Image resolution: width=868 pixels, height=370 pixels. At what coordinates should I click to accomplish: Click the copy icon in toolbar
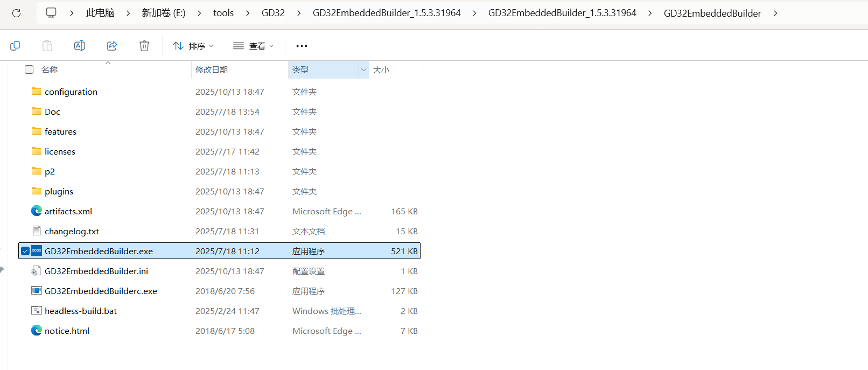tap(15, 46)
